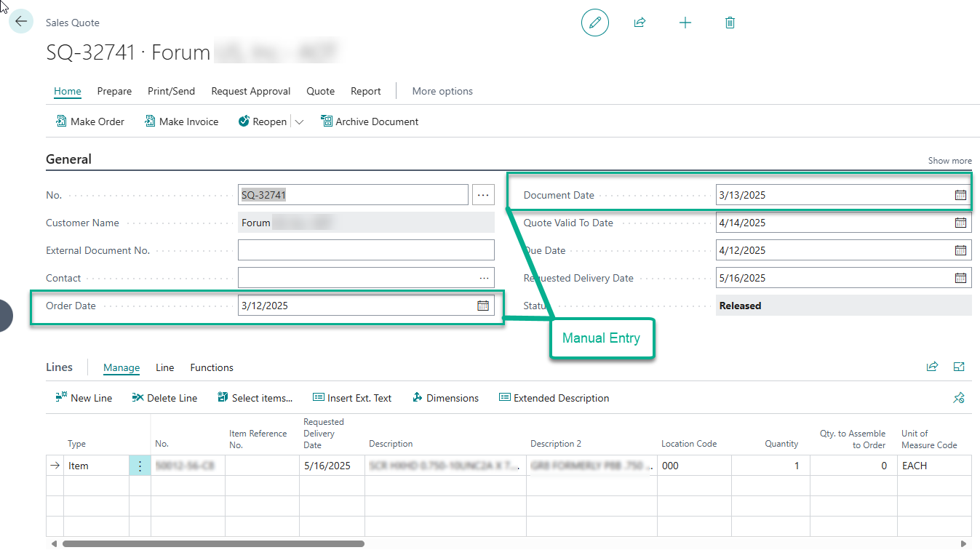Click Show more in General section
This screenshot has height=550, width=980.
[x=949, y=161]
